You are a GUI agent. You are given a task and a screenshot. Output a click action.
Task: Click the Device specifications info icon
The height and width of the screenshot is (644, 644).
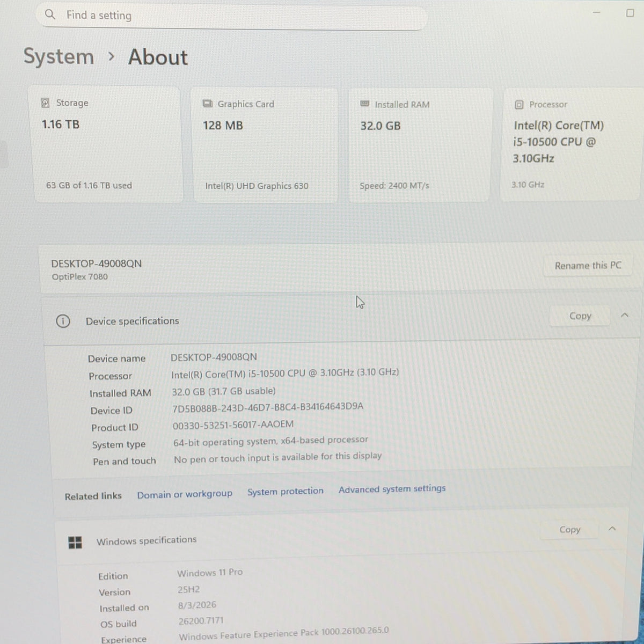pos(63,321)
